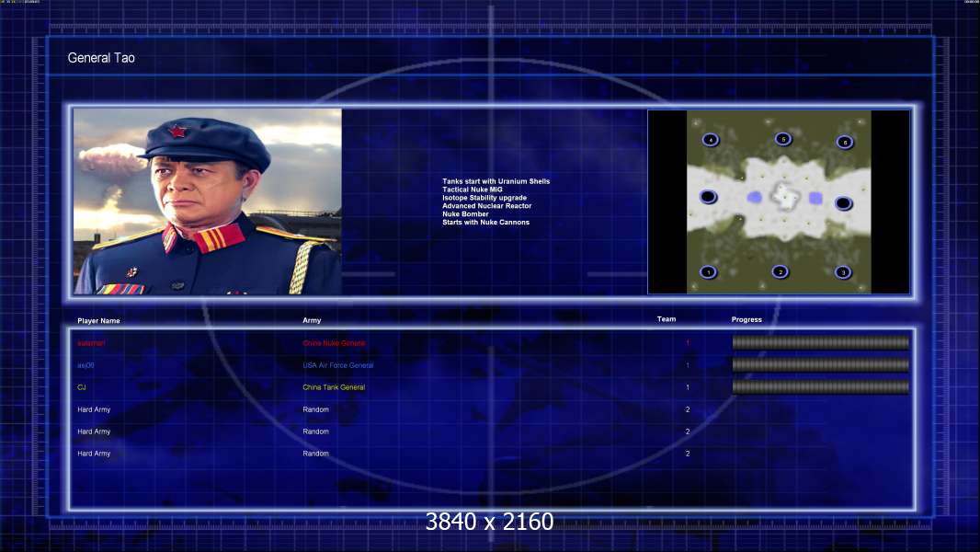The height and width of the screenshot is (552, 980).
Task: Click the China Tank General progress bar
Action: coord(821,387)
